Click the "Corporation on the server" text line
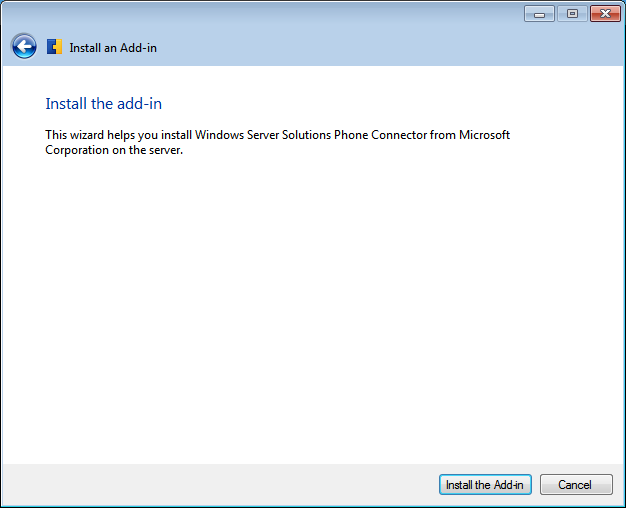The image size is (626, 508). click(114, 151)
